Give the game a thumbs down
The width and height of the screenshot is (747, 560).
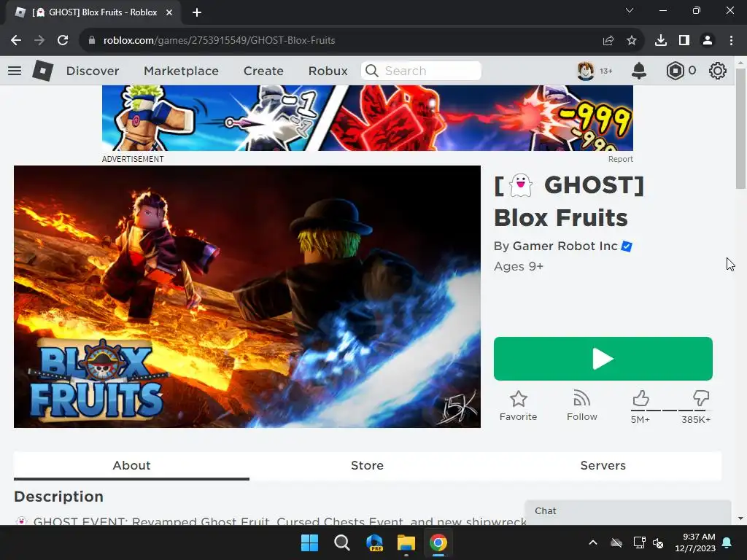(x=701, y=399)
